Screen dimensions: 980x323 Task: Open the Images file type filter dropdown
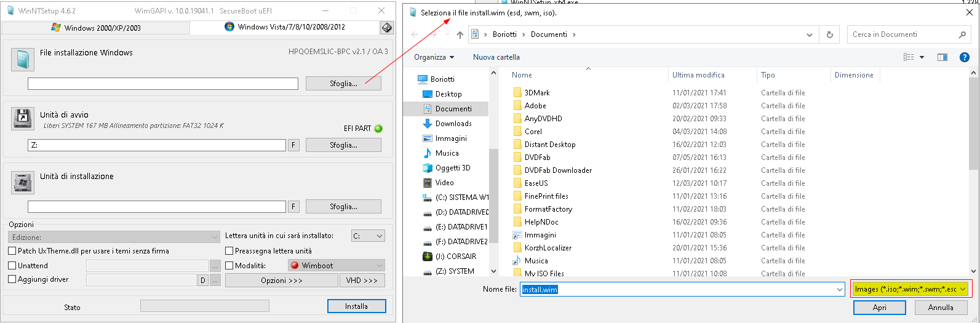911,289
